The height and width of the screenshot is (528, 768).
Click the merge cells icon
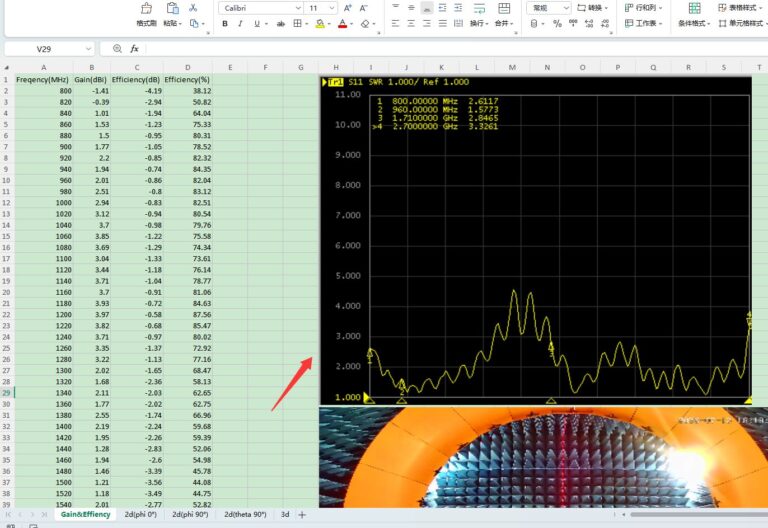[x=504, y=8]
